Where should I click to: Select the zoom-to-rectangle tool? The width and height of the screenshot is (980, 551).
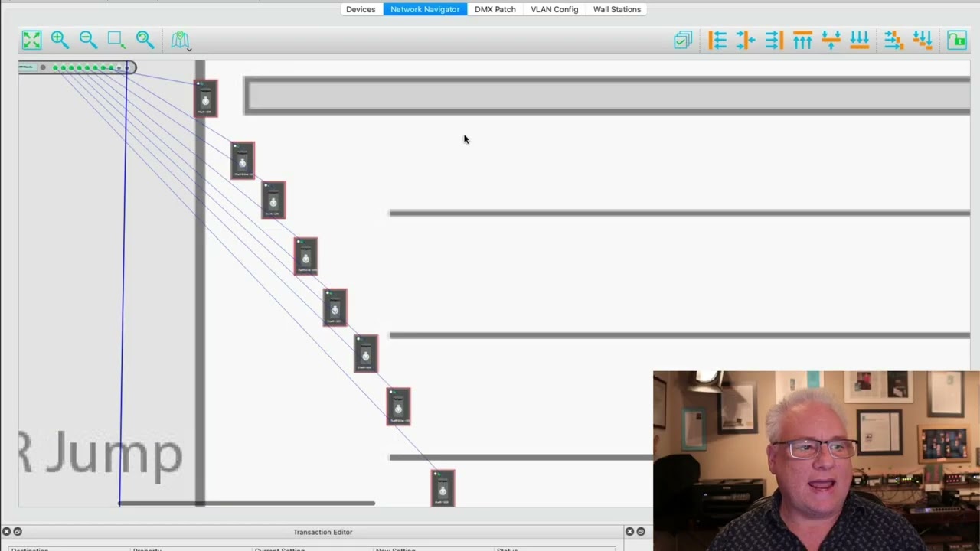pyautogui.click(x=116, y=40)
